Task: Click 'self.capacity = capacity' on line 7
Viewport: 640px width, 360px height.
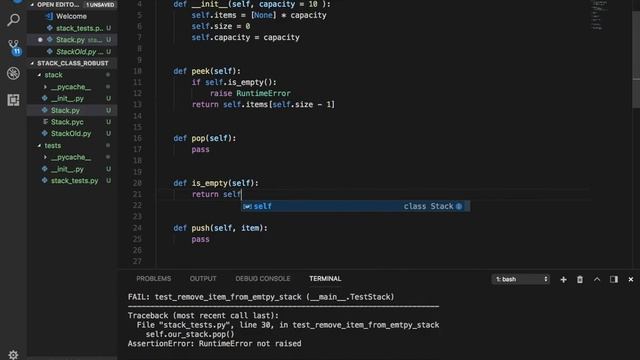Action: tap(246, 38)
